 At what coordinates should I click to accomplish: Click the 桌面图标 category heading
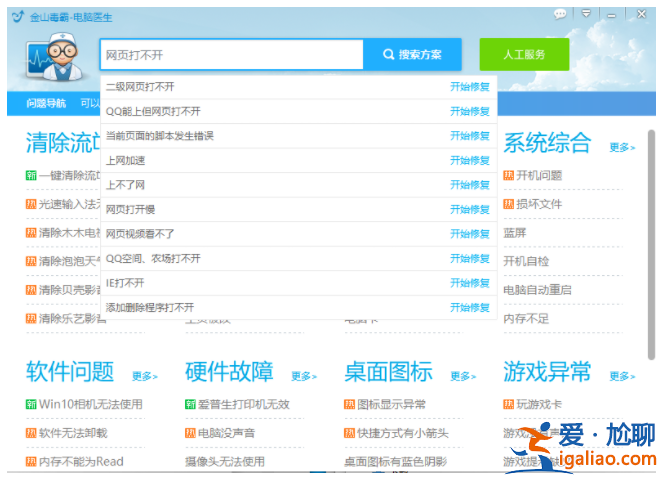pyautogui.click(x=388, y=371)
